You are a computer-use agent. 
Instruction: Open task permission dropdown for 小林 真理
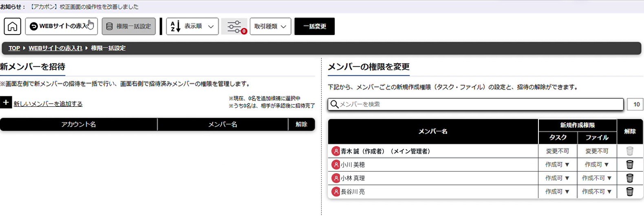tap(558, 178)
